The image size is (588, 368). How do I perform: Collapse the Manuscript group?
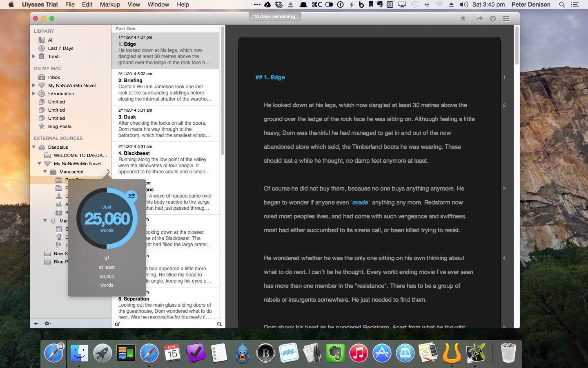coord(45,172)
